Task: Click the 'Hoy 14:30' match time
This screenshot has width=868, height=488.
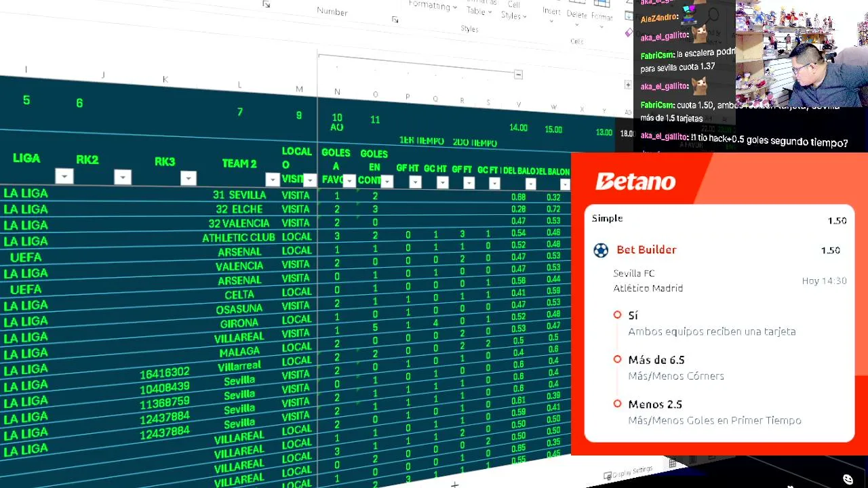Action: point(824,281)
